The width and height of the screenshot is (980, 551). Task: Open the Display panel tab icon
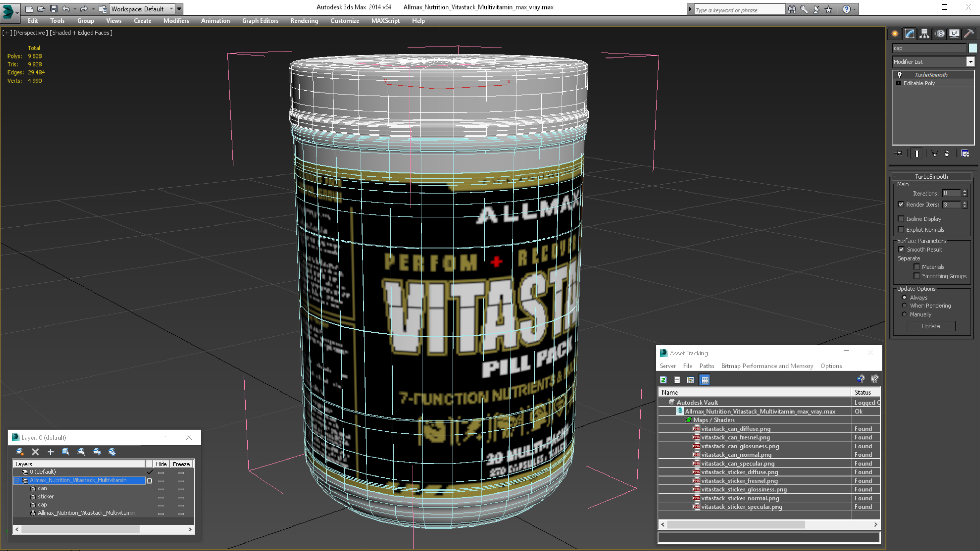click(x=954, y=34)
